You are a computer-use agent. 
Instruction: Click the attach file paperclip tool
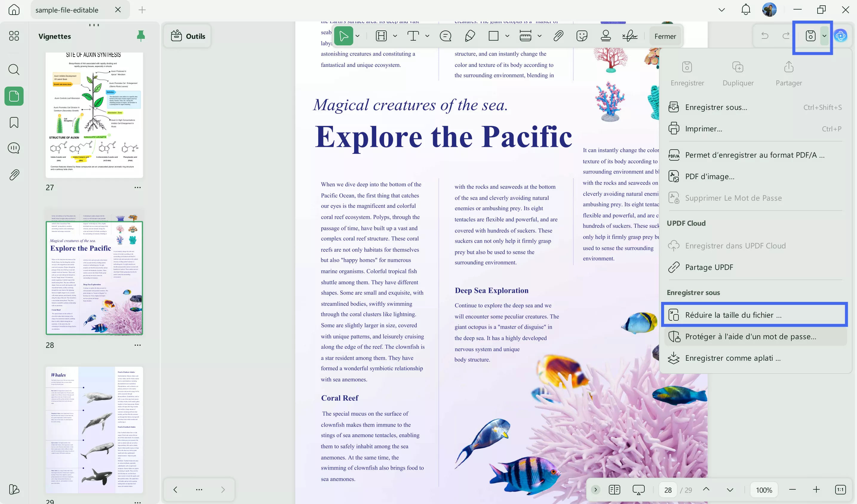pos(558,36)
